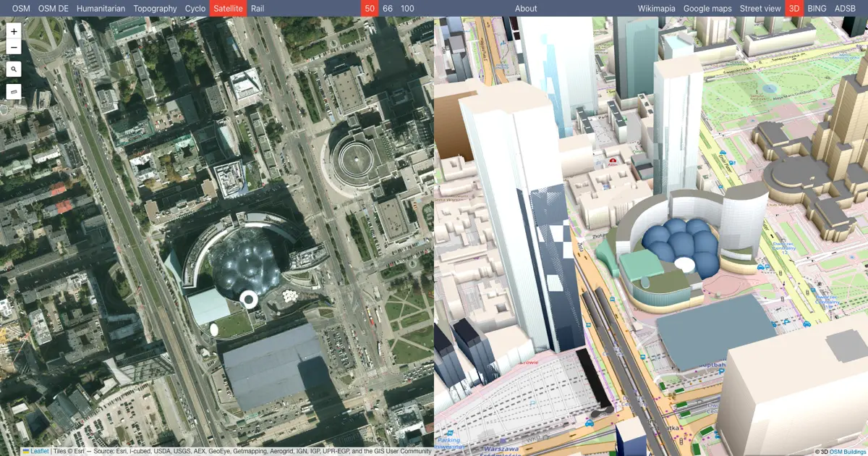Open the map search magnifier tool

coord(14,69)
